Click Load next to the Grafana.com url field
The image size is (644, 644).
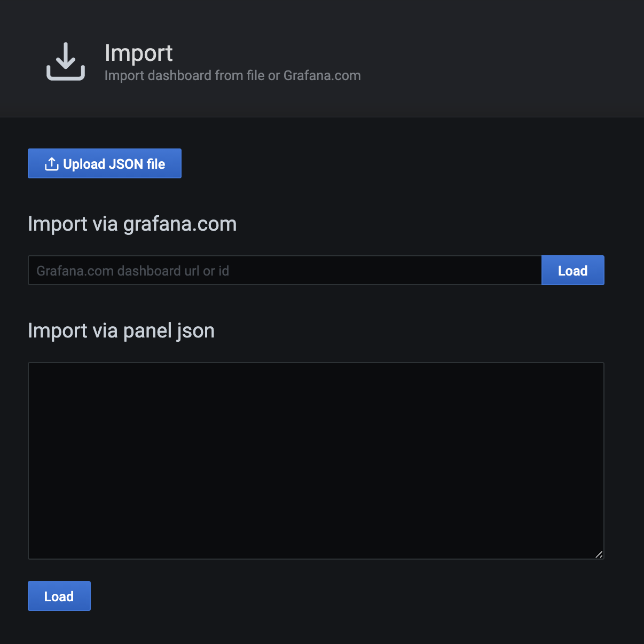tap(573, 270)
